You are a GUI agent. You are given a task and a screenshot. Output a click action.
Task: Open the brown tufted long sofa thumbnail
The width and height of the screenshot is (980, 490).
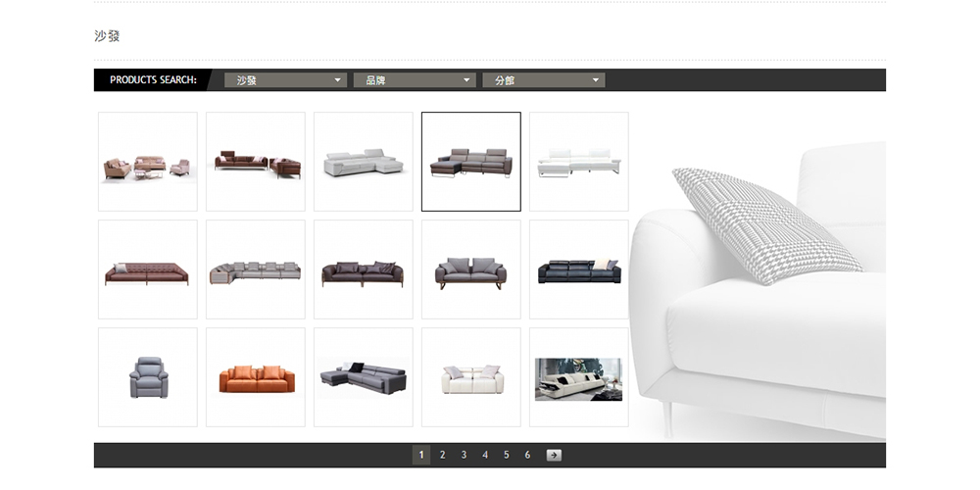[x=148, y=269]
